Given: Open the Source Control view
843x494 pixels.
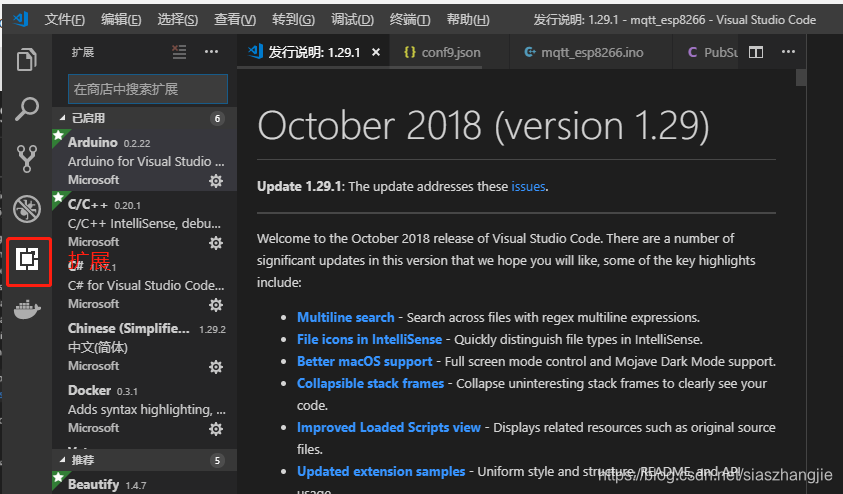Looking at the screenshot, I should tap(26, 159).
